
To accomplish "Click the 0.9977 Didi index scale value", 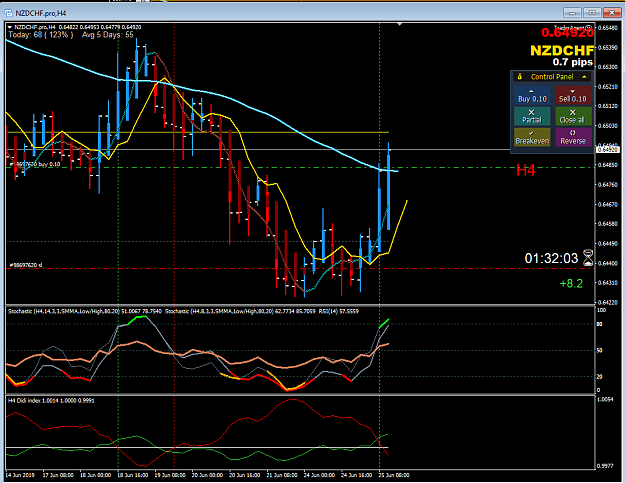I will (x=606, y=466).
